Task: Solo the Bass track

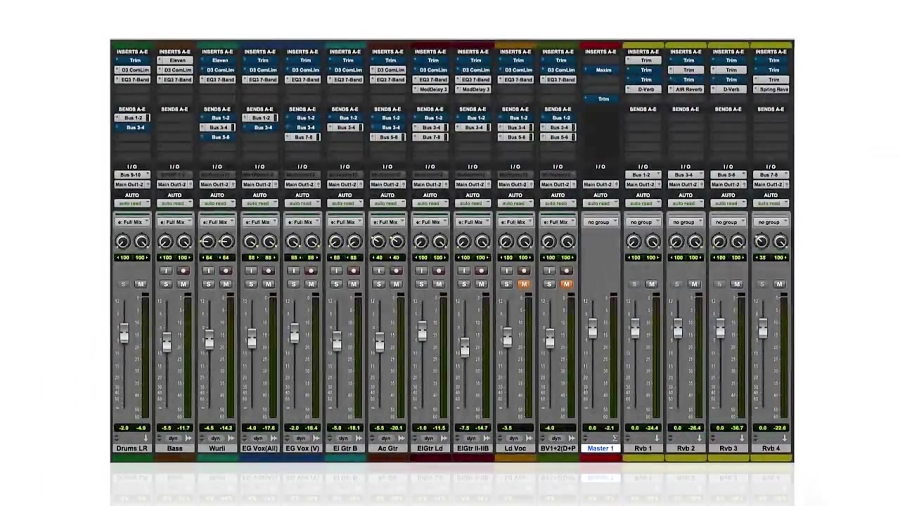Action: [166, 284]
